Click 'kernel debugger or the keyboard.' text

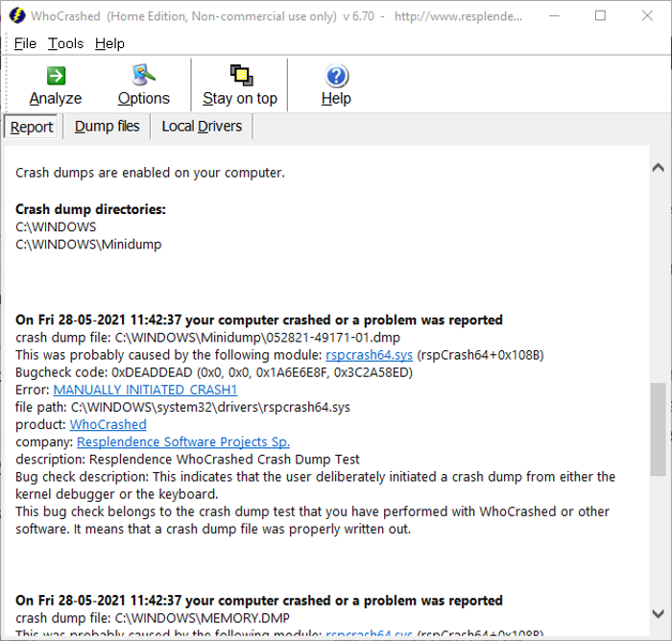point(117,494)
